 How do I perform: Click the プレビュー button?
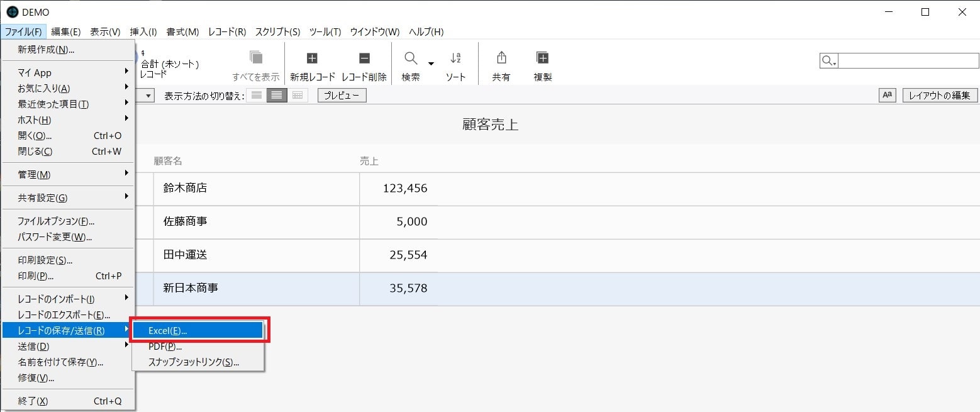pos(341,95)
